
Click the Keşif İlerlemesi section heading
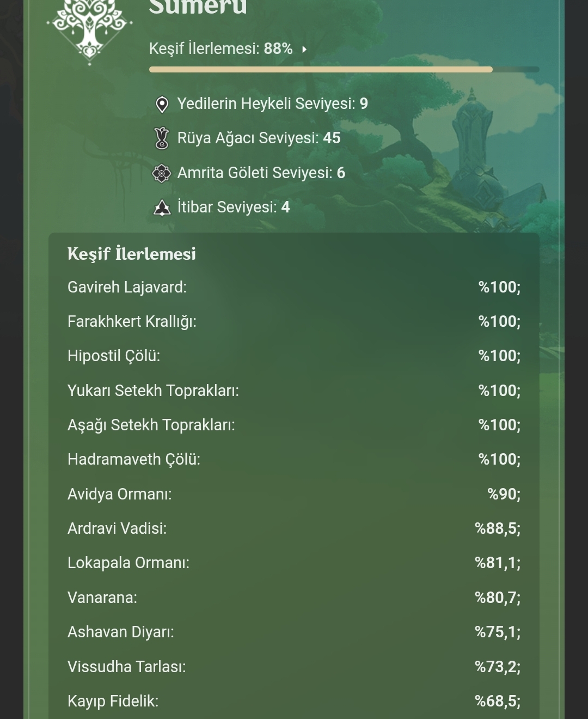coord(132,254)
